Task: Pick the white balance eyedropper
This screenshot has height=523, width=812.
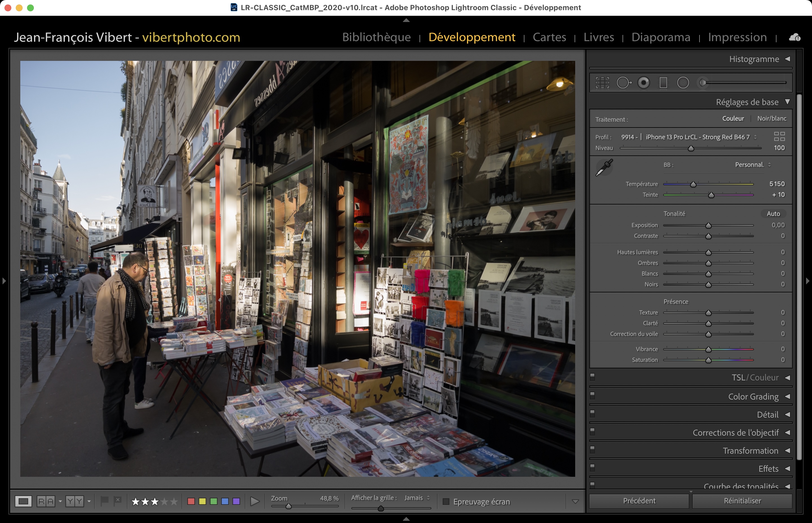Action: [x=604, y=167]
